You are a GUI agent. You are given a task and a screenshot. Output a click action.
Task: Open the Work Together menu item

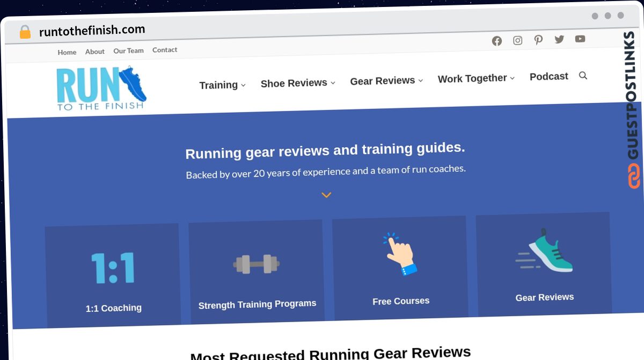click(x=472, y=78)
